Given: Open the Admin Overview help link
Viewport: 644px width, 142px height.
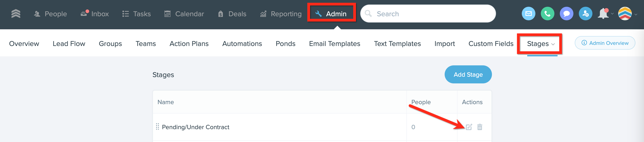Looking at the screenshot, I should (605, 43).
